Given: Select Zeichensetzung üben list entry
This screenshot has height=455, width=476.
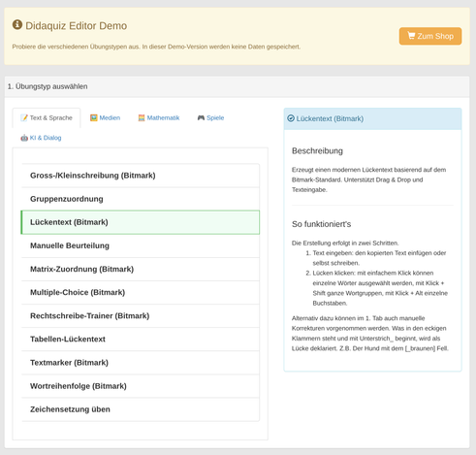Looking at the screenshot, I should point(141,409).
